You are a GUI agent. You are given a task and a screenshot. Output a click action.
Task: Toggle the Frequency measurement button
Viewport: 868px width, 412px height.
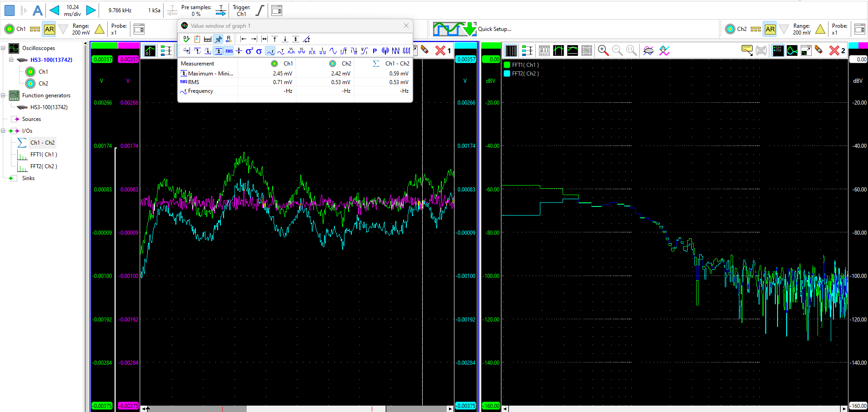(x=270, y=51)
